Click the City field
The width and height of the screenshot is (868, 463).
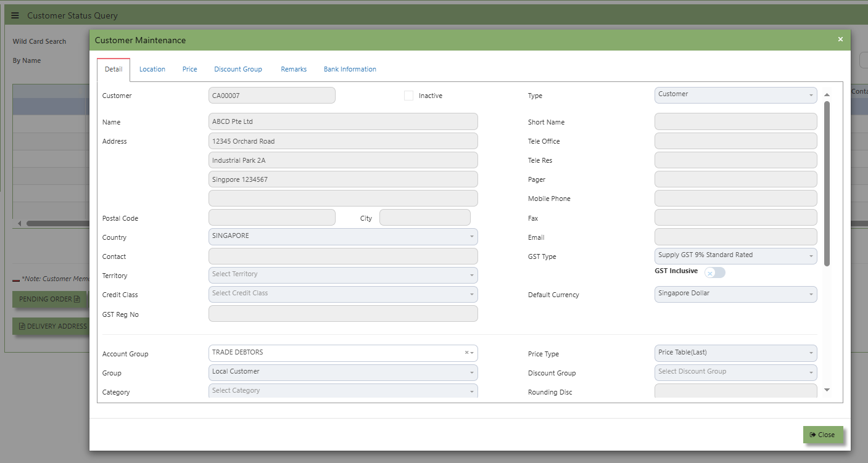point(425,218)
